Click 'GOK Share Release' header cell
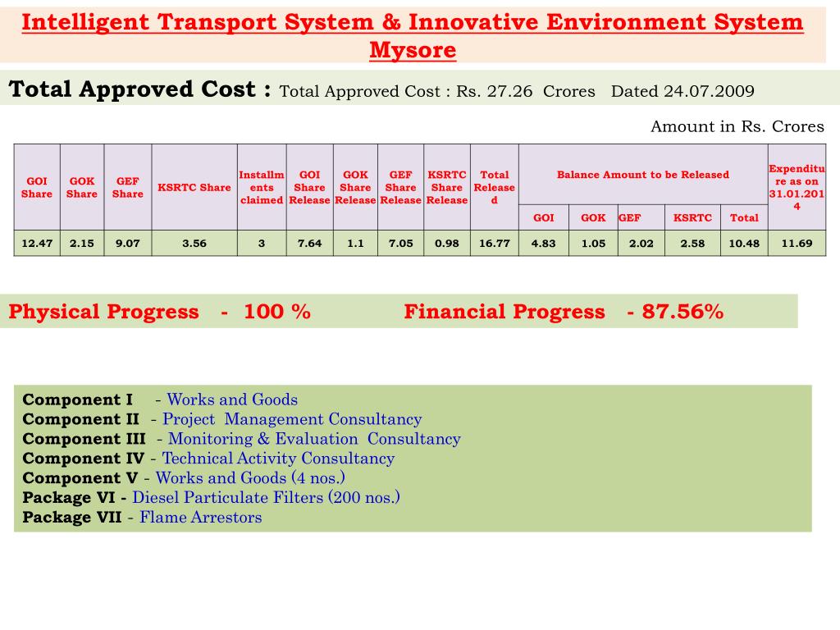This screenshot has height=630, width=840. click(355, 188)
